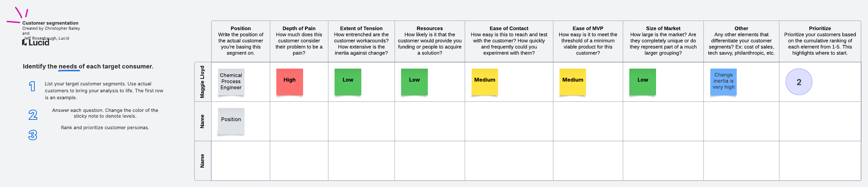The height and width of the screenshot is (187, 868).
Task: Select the Chemical Process Engineer sticky note
Action: click(x=231, y=82)
